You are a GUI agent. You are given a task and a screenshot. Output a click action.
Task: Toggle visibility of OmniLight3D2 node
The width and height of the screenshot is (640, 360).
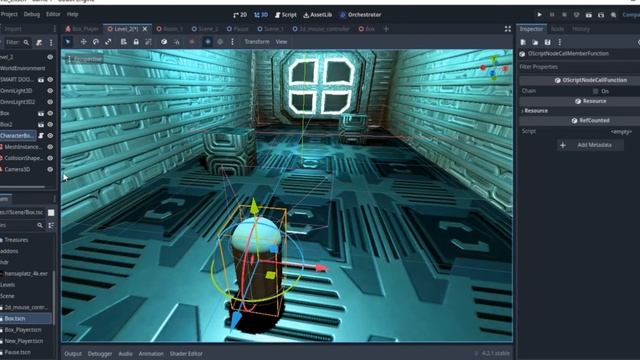click(50, 102)
